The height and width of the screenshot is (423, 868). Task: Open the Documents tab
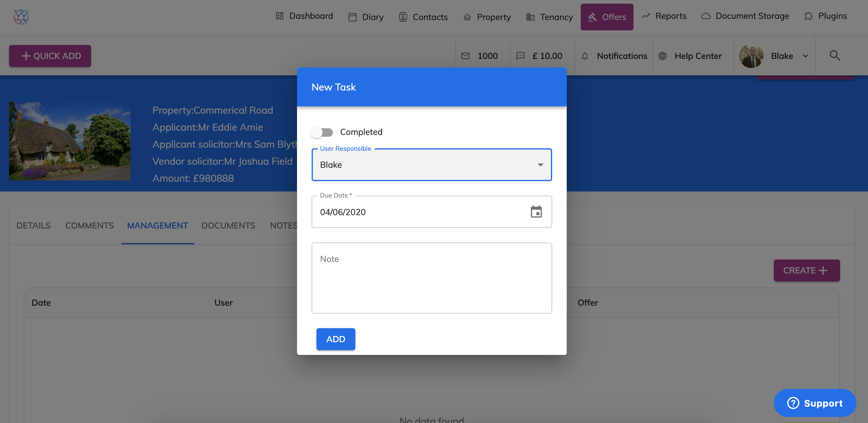click(x=228, y=225)
